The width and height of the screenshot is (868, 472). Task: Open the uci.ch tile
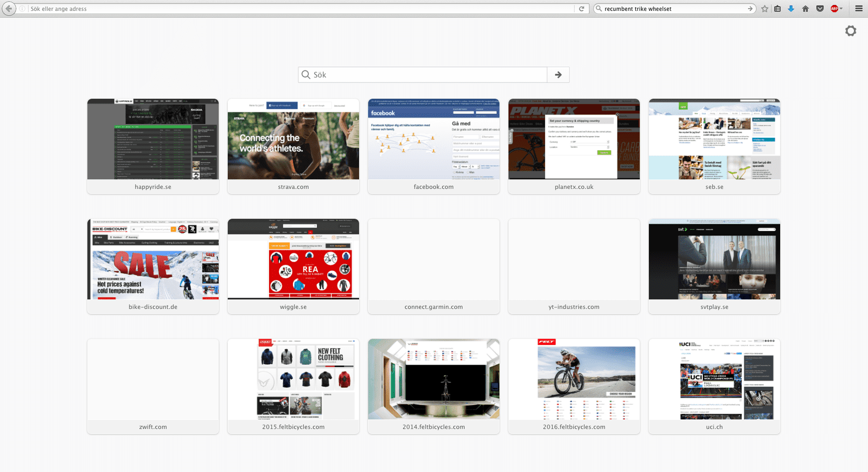tap(714, 386)
